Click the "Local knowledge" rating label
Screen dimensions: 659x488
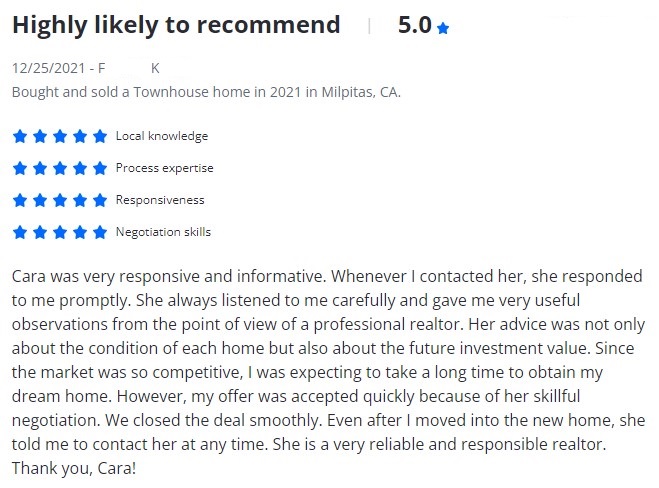pos(162,136)
